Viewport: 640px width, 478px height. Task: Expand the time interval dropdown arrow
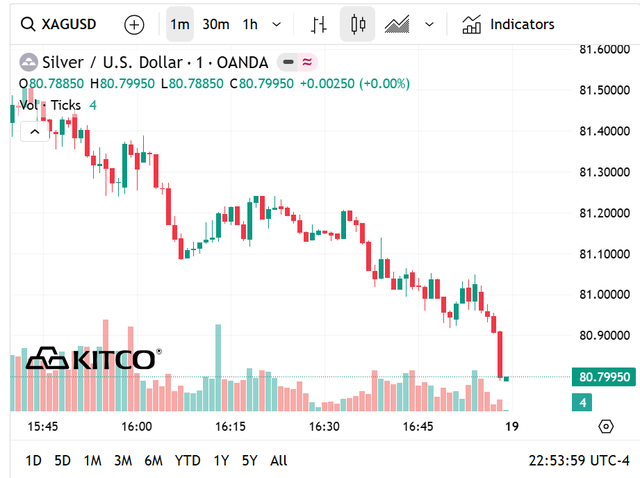pos(277,24)
